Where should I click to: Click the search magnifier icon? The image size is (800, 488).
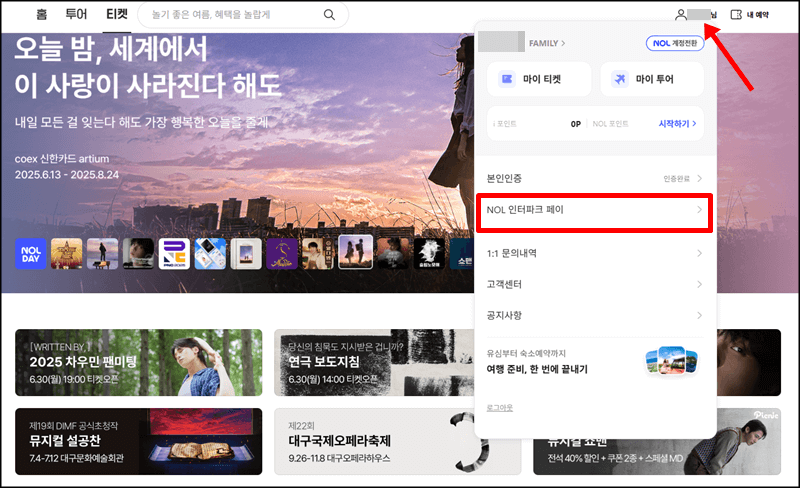click(x=330, y=15)
